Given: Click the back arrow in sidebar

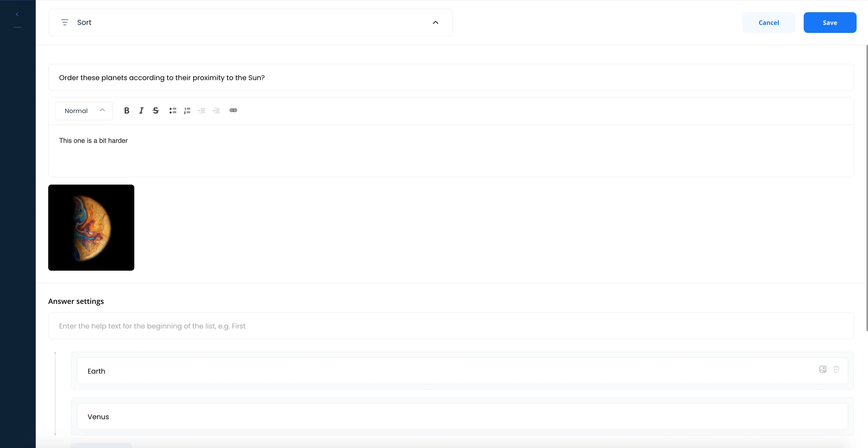Looking at the screenshot, I should [x=17, y=14].
